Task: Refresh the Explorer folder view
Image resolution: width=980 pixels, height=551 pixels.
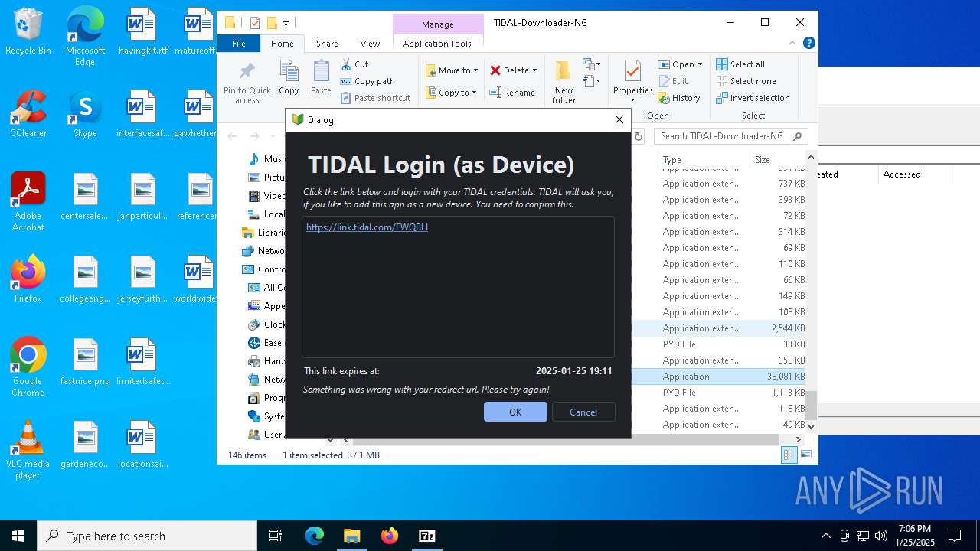Action: (639, 136)
